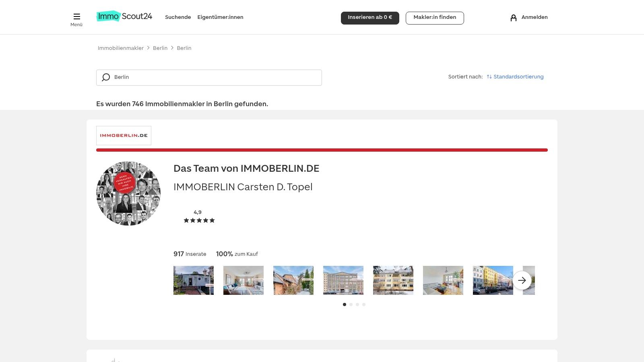Open the hamburger Menü icon
The width and height of the screenshot is (644, 362).
pyautogui.click(x=76, y=17)
